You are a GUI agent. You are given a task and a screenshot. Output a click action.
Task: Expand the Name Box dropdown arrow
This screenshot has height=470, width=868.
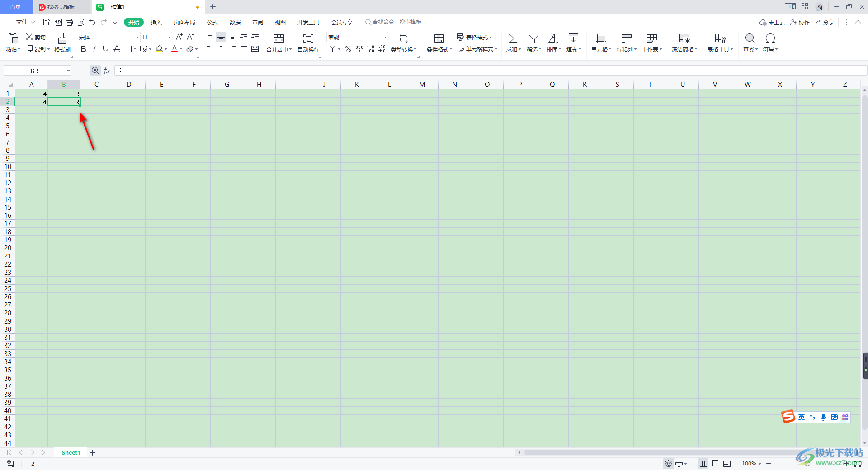click(68, 71)
